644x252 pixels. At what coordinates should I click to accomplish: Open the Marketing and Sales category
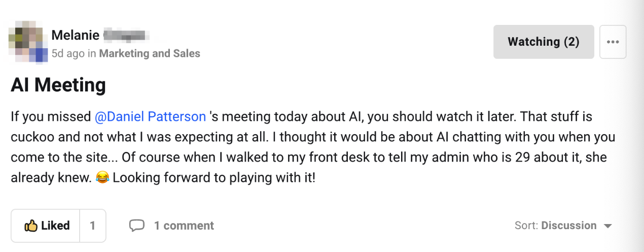tap(150, 53)
